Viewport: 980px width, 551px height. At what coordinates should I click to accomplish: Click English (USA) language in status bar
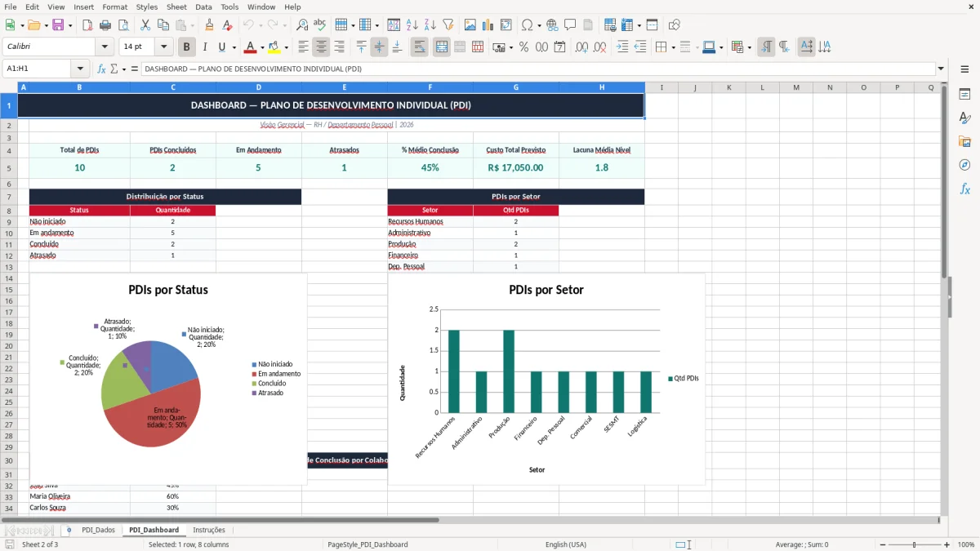coord(566,544)
